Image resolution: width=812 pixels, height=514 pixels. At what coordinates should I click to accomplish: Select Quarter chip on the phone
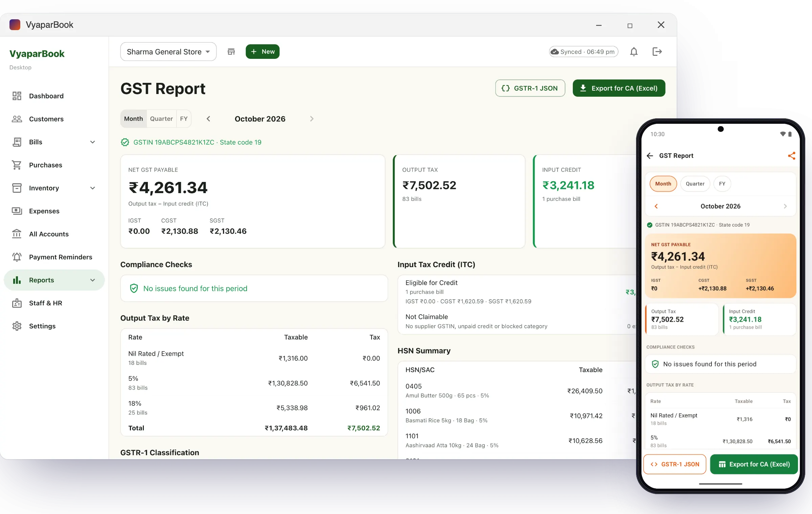pyautogui.click(x=695, y=184)
